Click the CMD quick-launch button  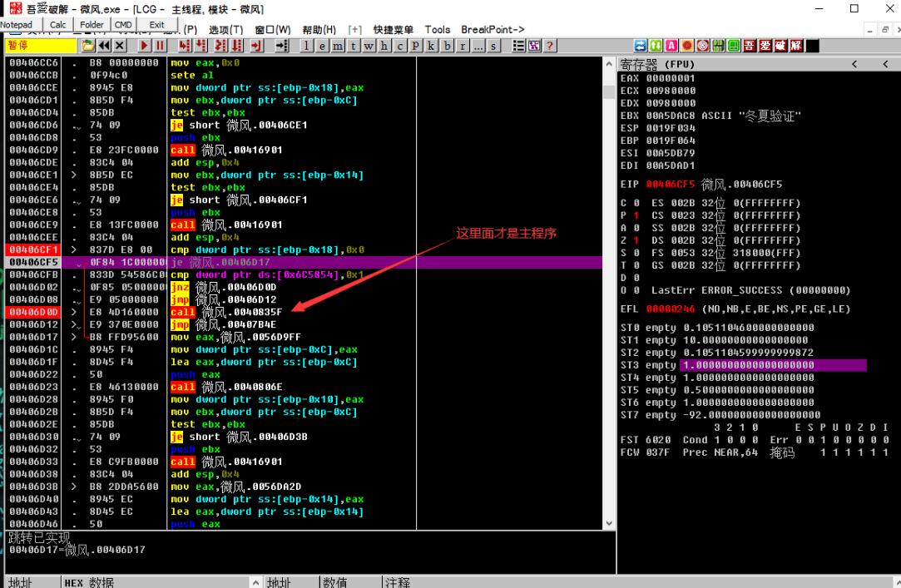tap(123, 25)
